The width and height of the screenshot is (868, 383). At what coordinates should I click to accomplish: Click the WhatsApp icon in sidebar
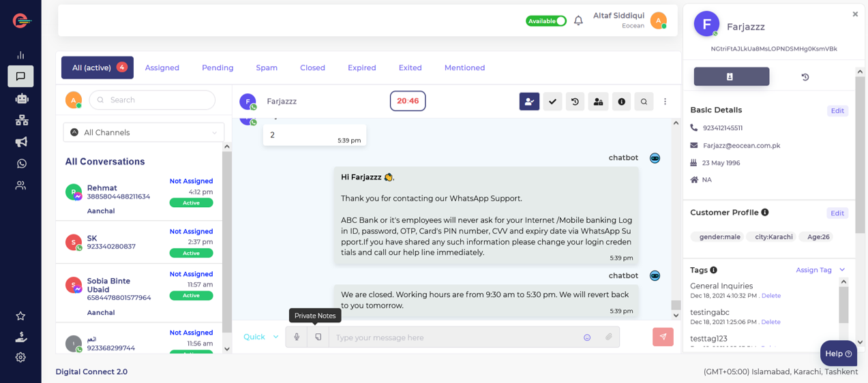pos(21,164)
